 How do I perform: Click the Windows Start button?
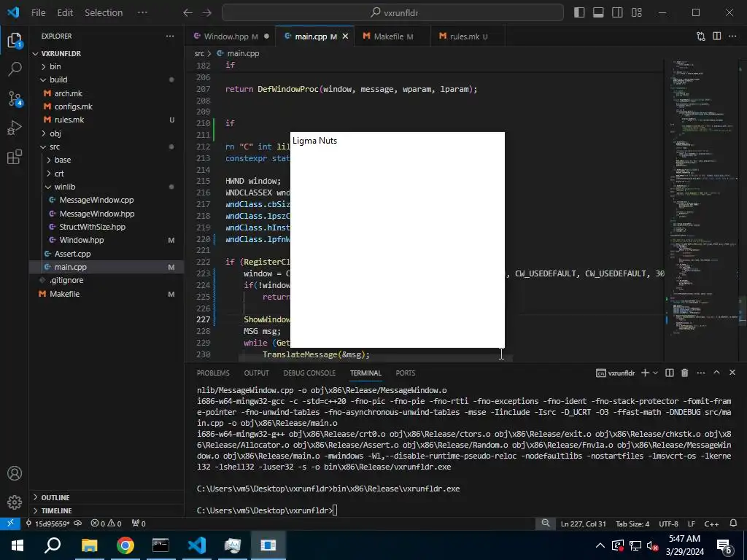[x=18, y=545]
